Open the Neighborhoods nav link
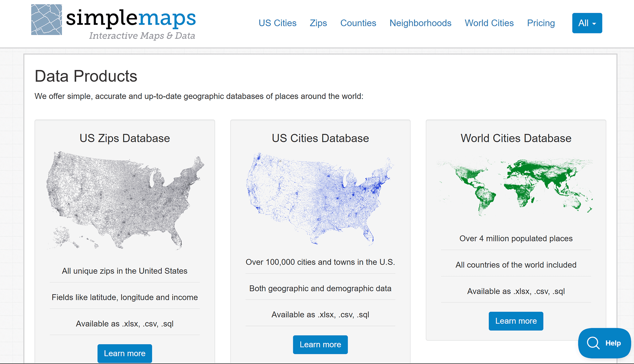This screenshot has height=364, width=634. pos(420,23)
